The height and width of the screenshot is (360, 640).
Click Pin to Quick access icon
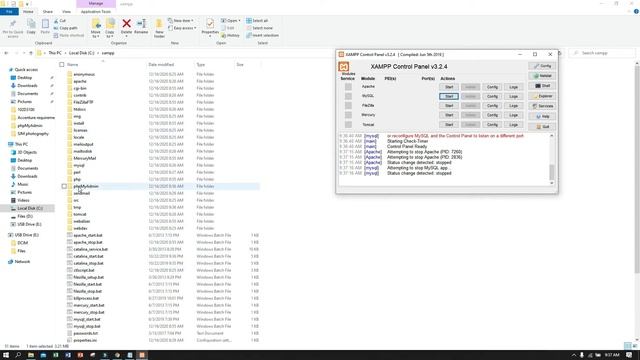pyautogui.click(x=13, y=24)
